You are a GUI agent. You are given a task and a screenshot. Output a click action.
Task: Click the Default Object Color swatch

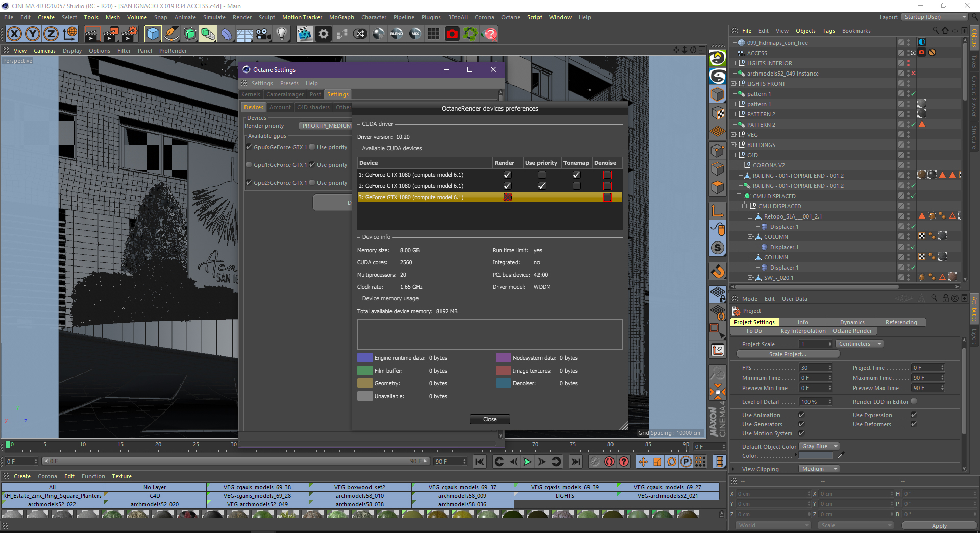point(816,456)
